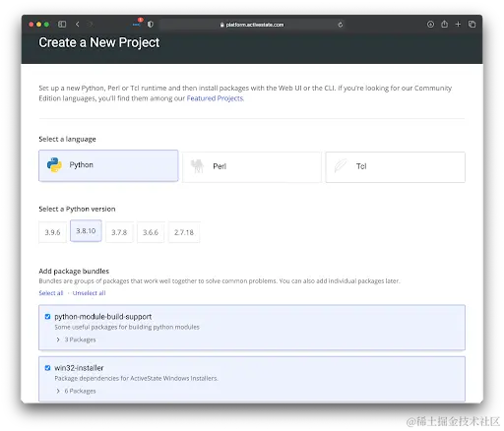
Task: Select Python as the language
Action: (108, 165)
